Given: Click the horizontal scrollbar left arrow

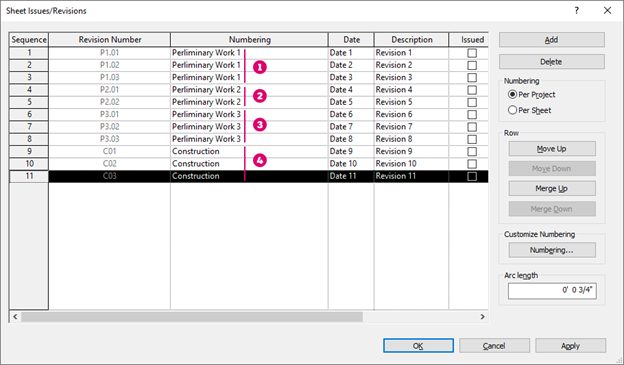Looking at the screenshot, I should pyautogui.click(x=15, y=317).
